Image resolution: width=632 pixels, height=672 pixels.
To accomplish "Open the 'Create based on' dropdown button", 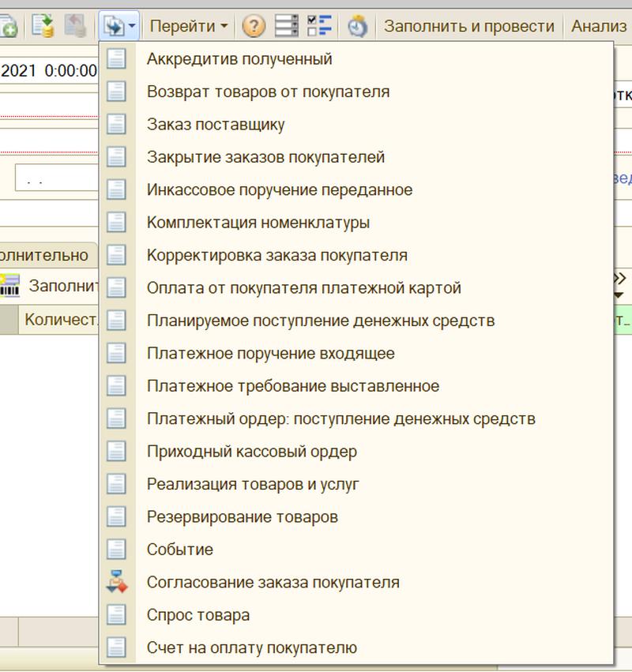I will [118, 26].
